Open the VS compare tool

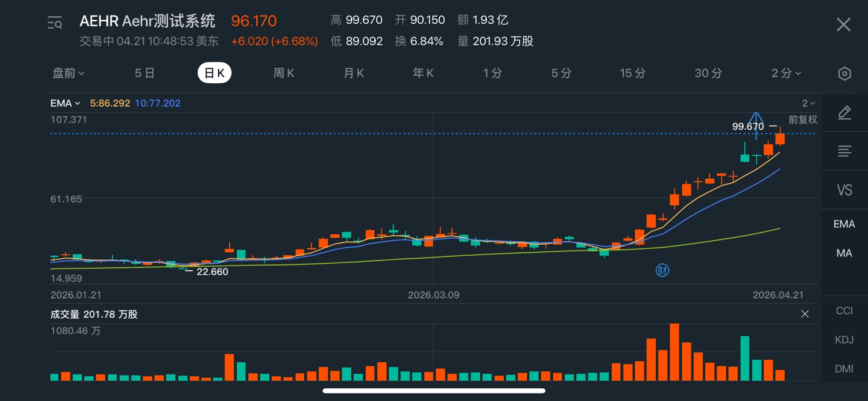(x=844, y=190)
